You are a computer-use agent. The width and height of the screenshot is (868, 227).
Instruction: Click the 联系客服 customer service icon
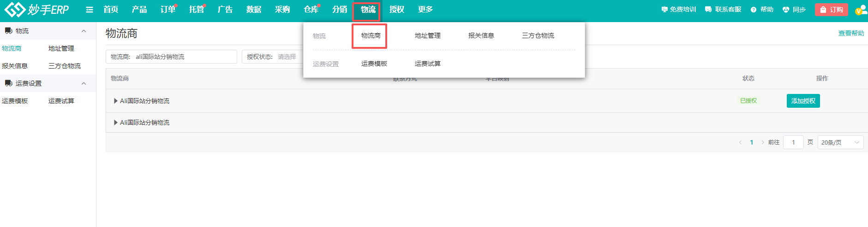[708, 10]
